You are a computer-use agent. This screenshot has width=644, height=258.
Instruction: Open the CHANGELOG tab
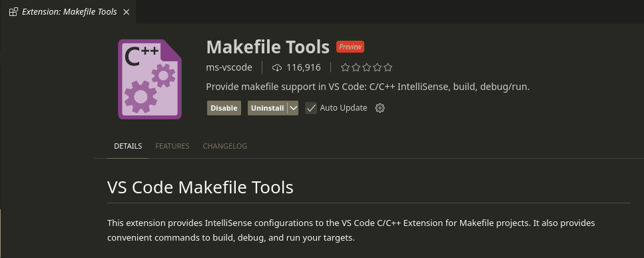pyautogui.click(x=224, y=146)
